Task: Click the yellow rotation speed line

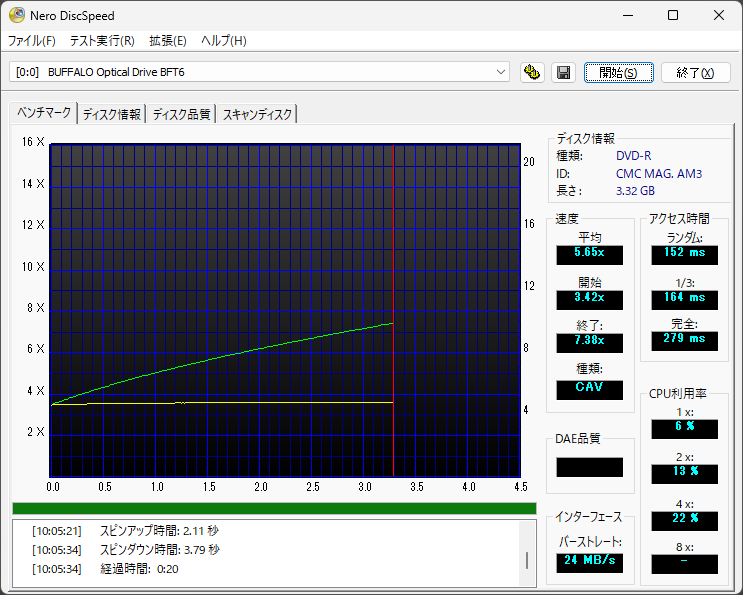Action: (223, 403)
